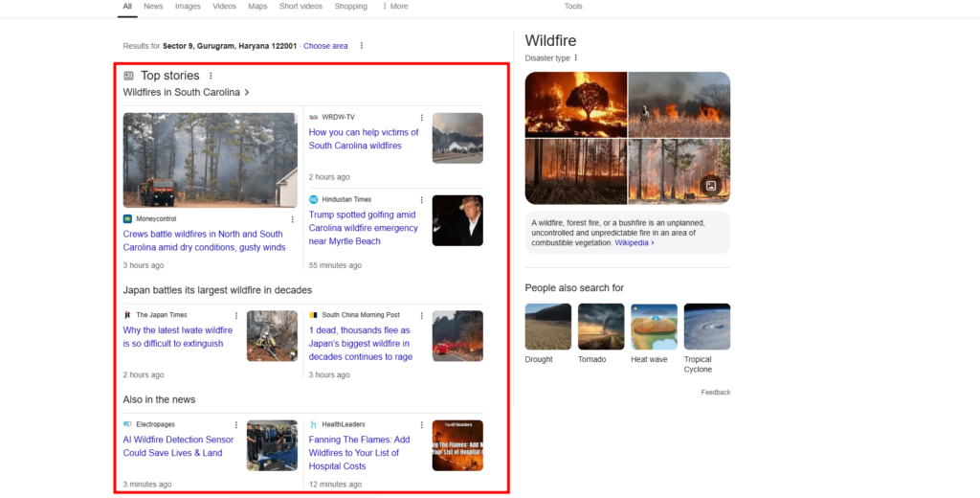Click The Japan Times source logo
This screenshot has height=498, width=980.
pyautogui.click(x=127, y=315)
